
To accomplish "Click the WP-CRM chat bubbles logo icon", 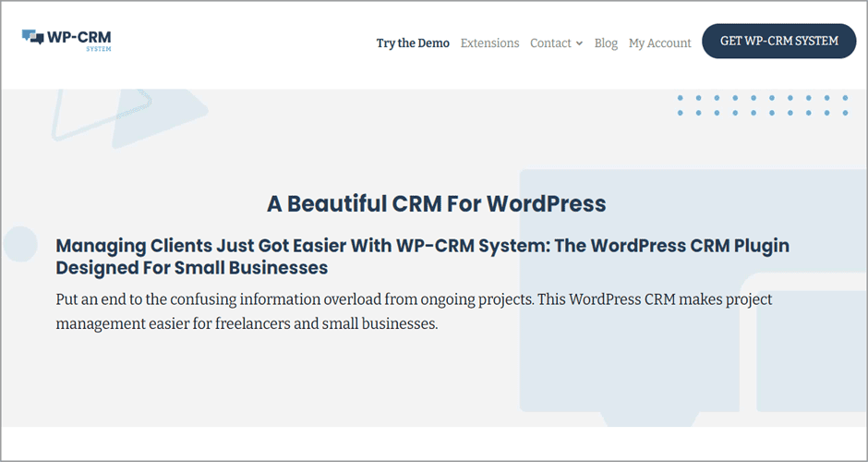I will [33, 37].
